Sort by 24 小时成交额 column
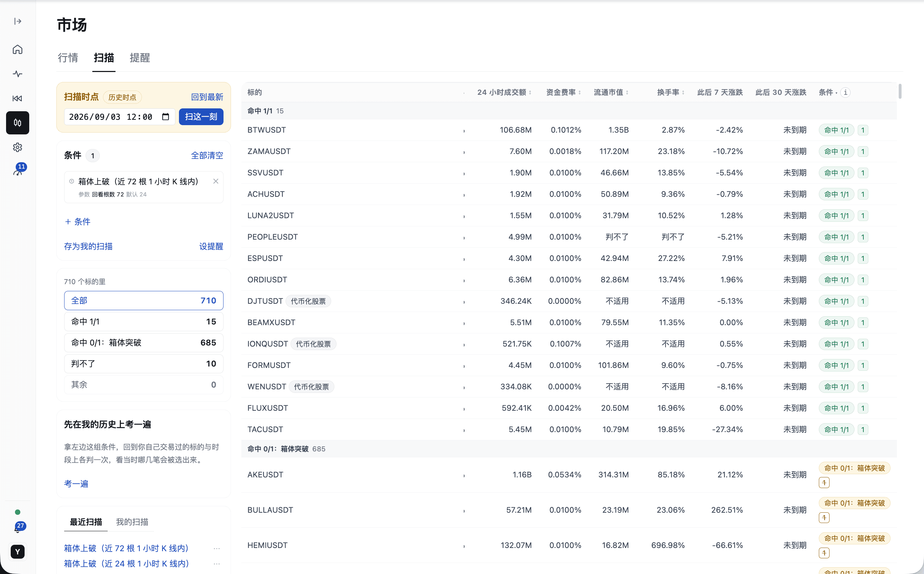The height and width of the screenshot is (574, 924). click(x=504, y=92)
